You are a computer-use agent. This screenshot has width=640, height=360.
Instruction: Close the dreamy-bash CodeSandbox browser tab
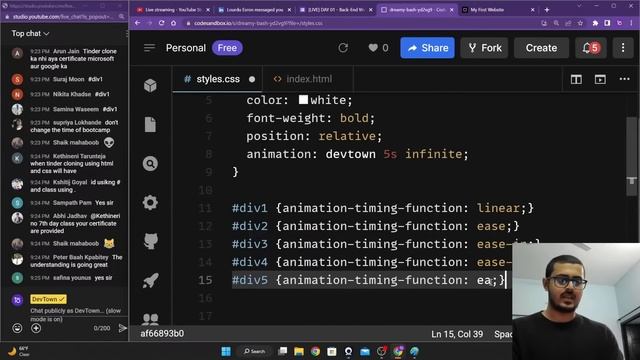451,10
